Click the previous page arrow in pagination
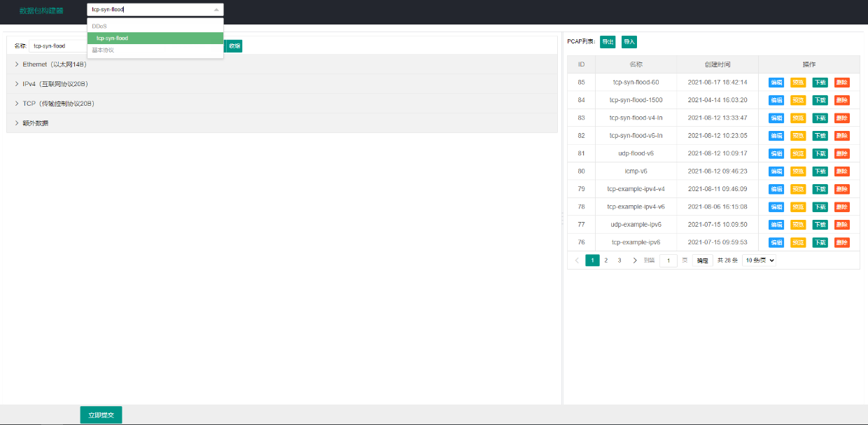 pos(577,260)
